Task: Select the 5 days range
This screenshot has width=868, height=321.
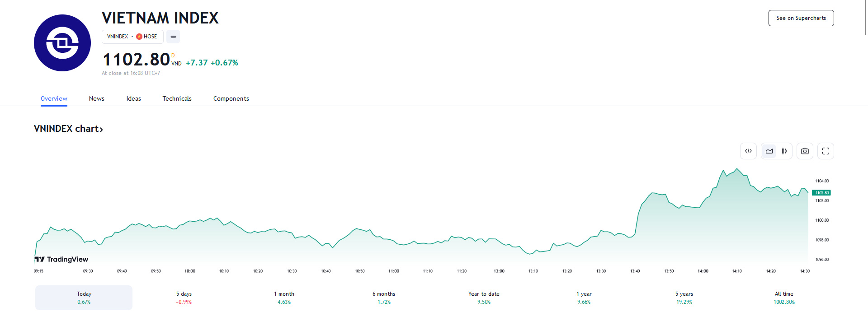Action: tap(184, 298)
